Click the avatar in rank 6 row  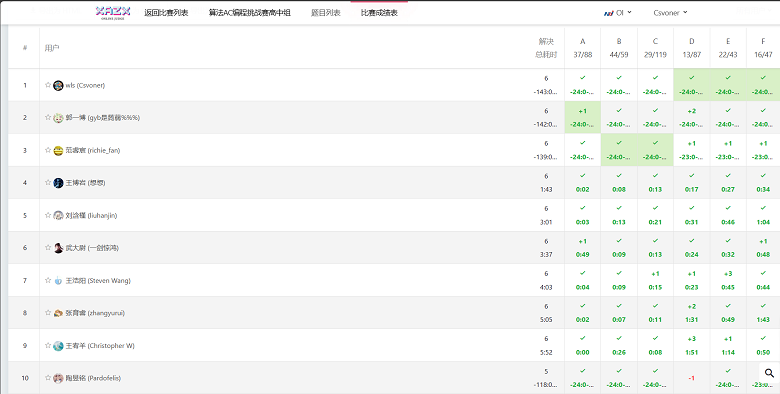(x=58, y=248)
